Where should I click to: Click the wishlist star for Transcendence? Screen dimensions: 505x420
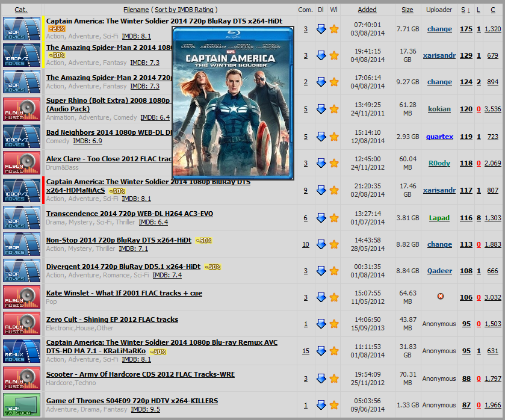pos(334,218)
